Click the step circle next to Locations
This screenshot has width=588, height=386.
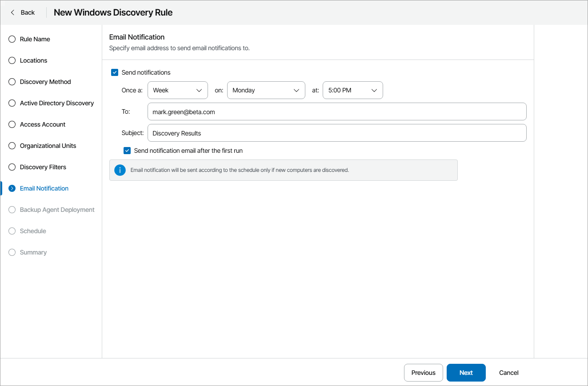point(12,60)
